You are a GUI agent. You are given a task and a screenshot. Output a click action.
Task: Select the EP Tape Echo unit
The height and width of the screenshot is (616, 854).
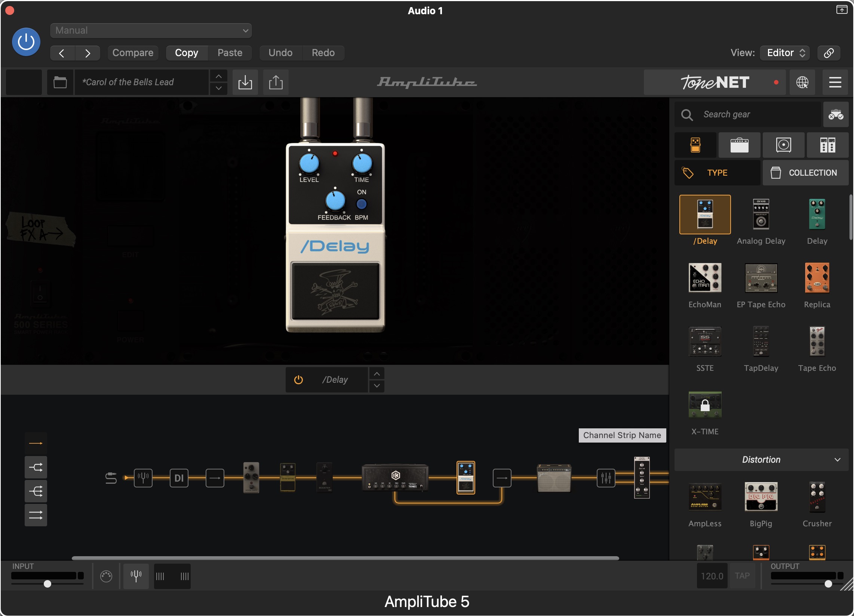pyautogui.click(x=761, y=278)
